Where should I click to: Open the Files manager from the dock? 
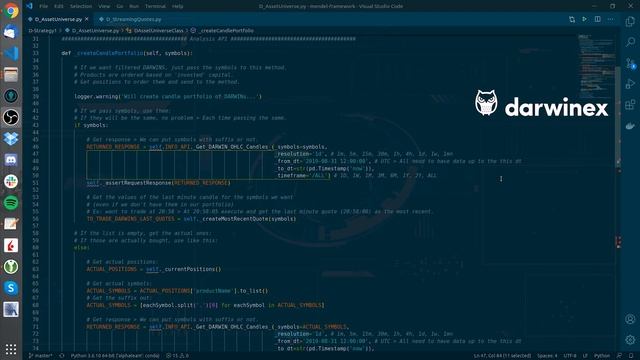(x=11, y=74)
